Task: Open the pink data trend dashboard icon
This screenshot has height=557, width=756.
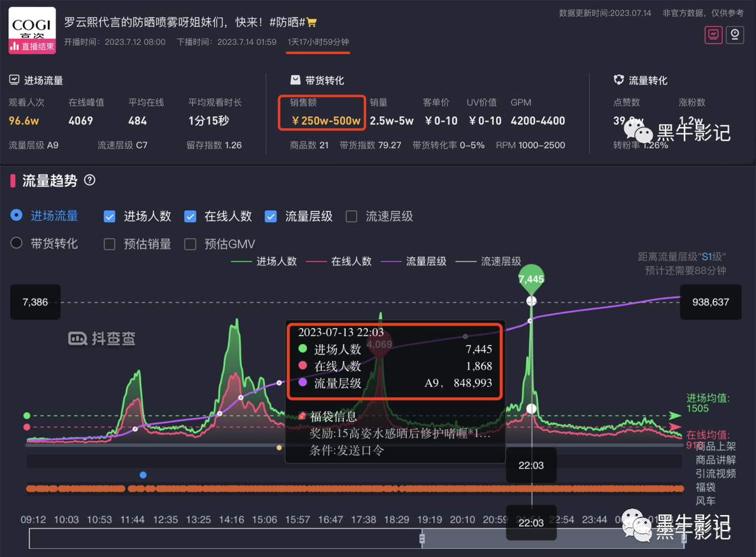Action: coord(713,35)
